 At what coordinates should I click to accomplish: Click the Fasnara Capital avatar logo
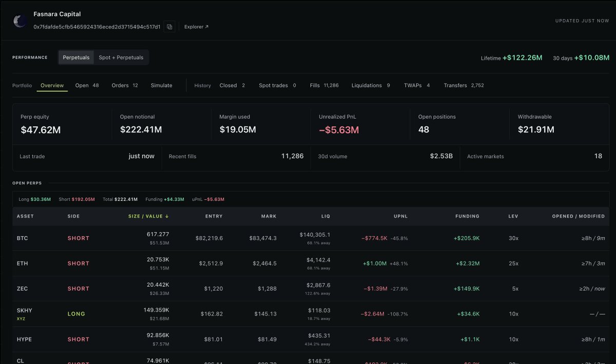point(20,21)
